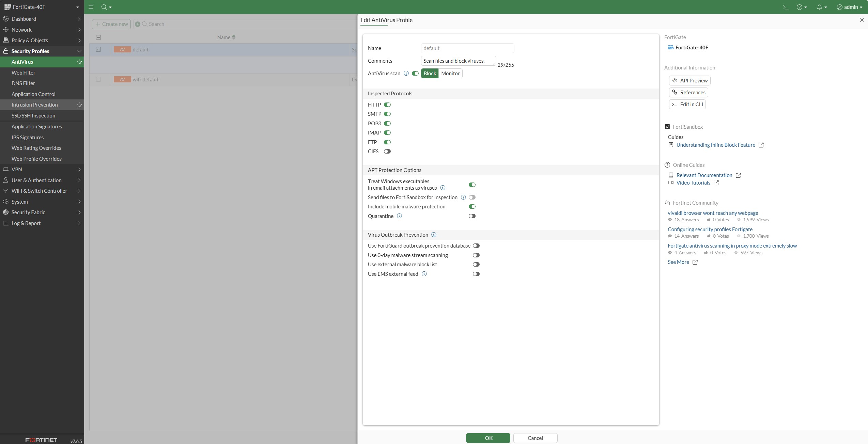Click the Intrusion Prevention favorite star
868x444 pixels.
(79, 105)
